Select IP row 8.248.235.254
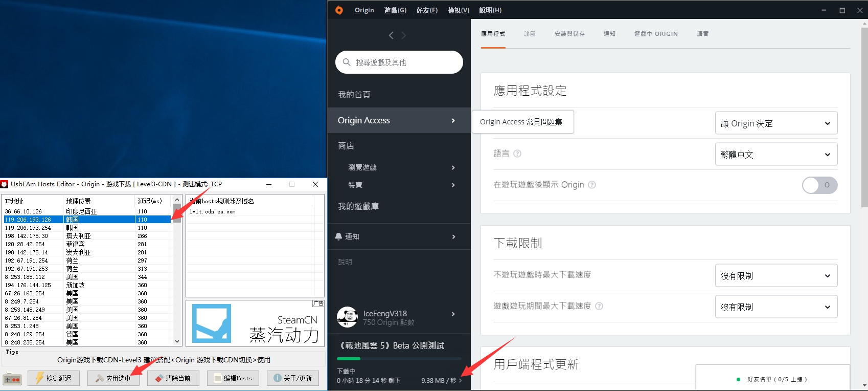The image size is (868, 391). [x=87, y=342]
